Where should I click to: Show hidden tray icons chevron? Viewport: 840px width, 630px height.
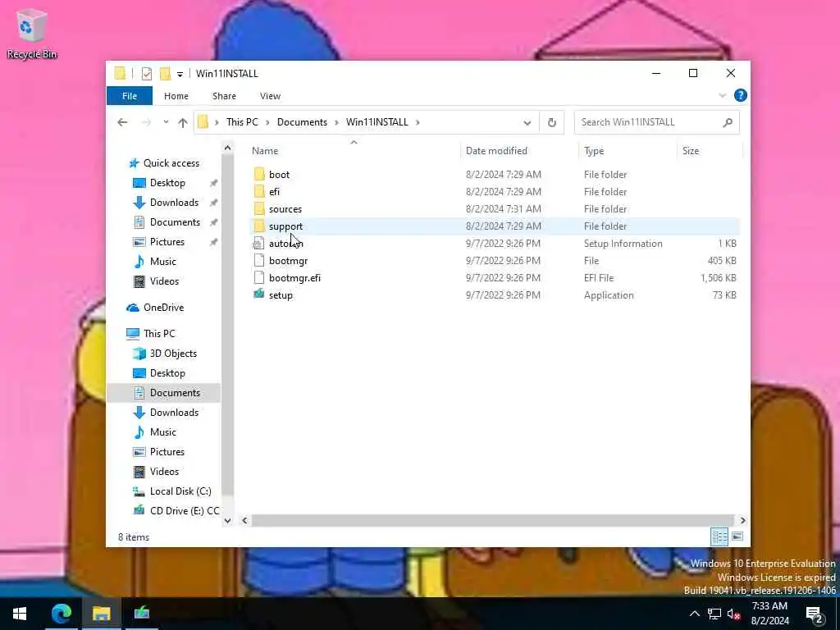(x=694, y=614)
